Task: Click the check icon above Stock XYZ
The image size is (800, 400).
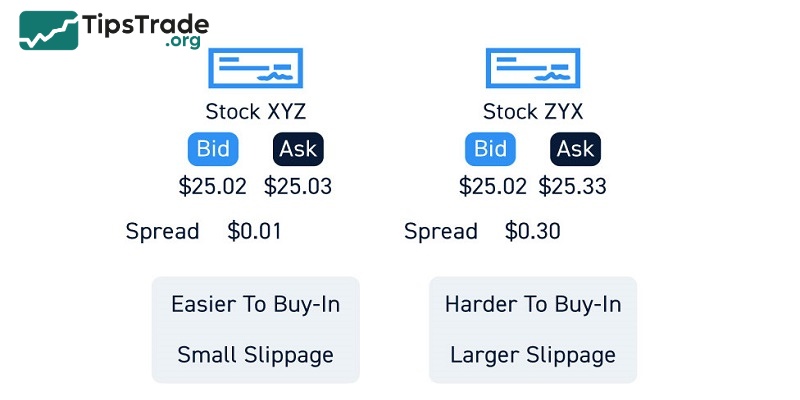Action: click(255, 70)
